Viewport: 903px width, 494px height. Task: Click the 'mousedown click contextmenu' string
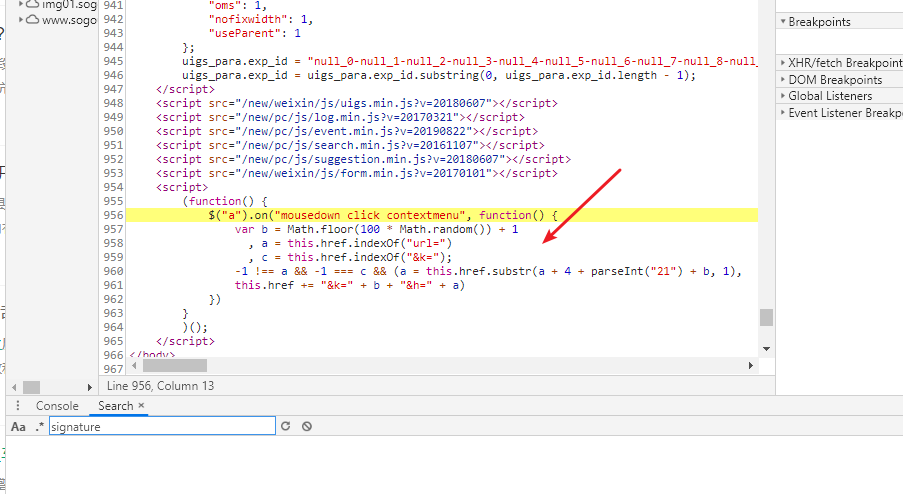370,215
